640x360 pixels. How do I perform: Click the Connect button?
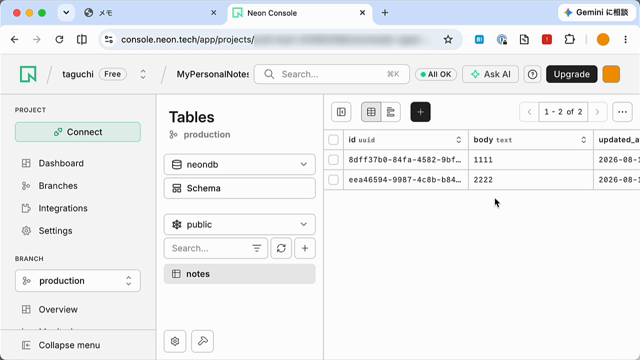tap(78, 132)
